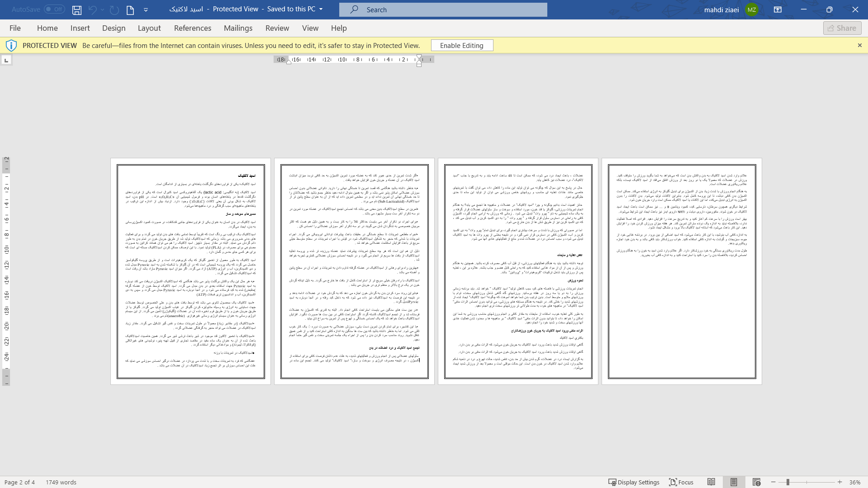Click the zoom in plus button
Screen dimensions: 868x488
(x=840, y=482)
